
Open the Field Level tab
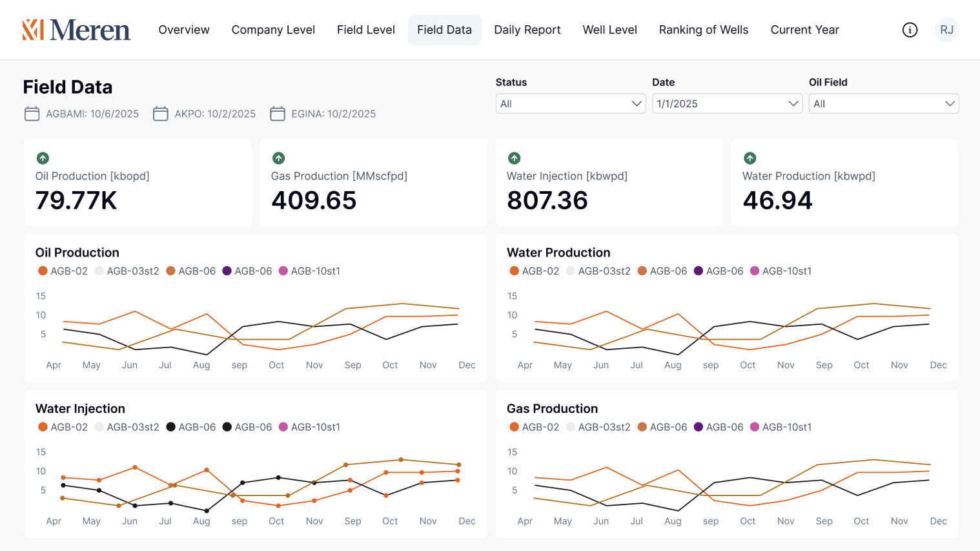pos(366,30)
